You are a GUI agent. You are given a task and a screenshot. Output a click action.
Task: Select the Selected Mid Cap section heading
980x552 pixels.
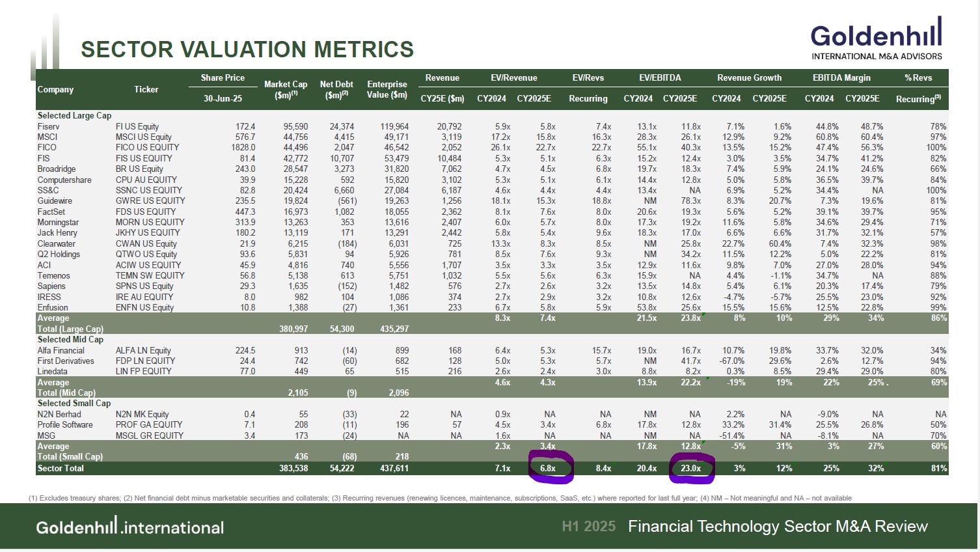click(x=70, y=339)
